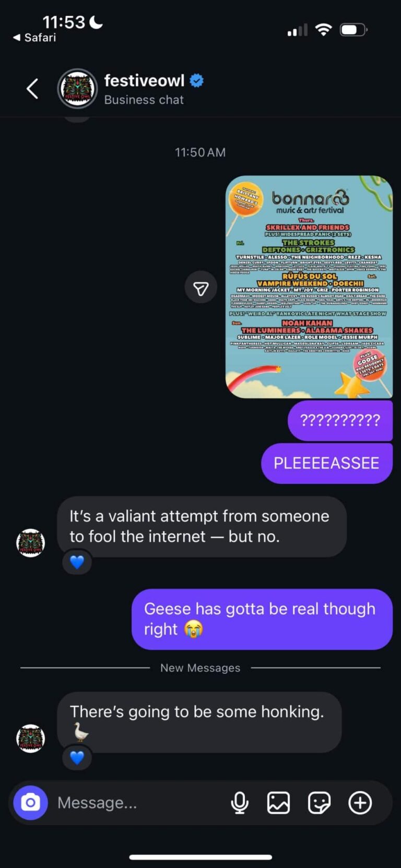Tap the question marks message bubble
Viewport: 401px width, 868px height.
point(340,420)
